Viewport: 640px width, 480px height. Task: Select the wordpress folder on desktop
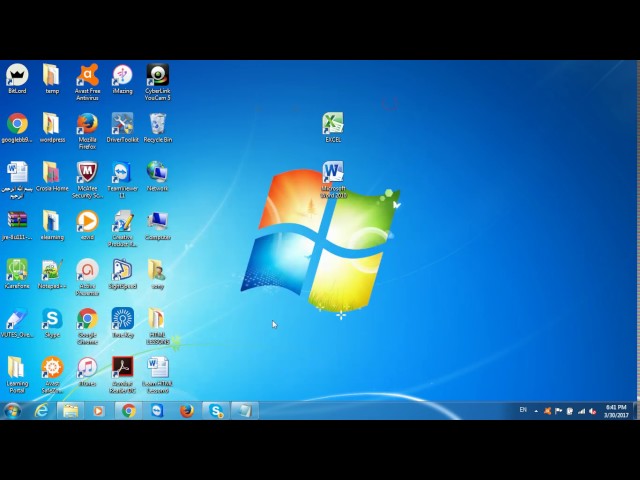pyautogui.click(x=52, y=124)
